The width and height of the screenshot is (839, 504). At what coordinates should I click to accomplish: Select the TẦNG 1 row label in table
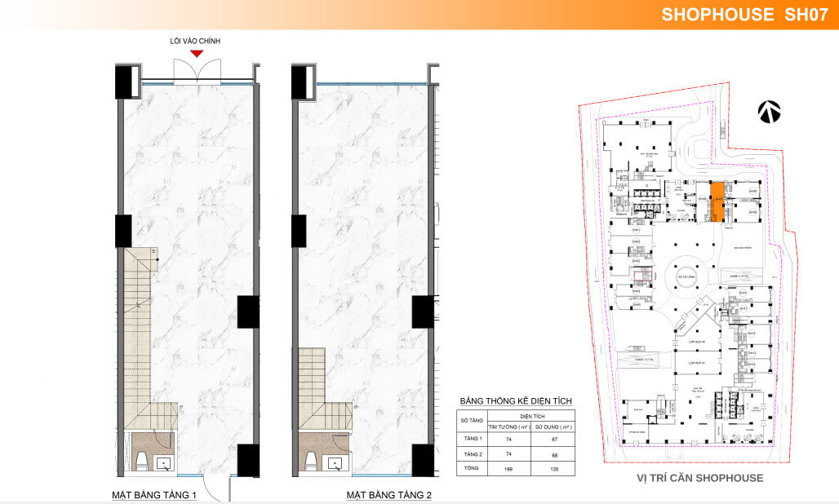(471, 438)
